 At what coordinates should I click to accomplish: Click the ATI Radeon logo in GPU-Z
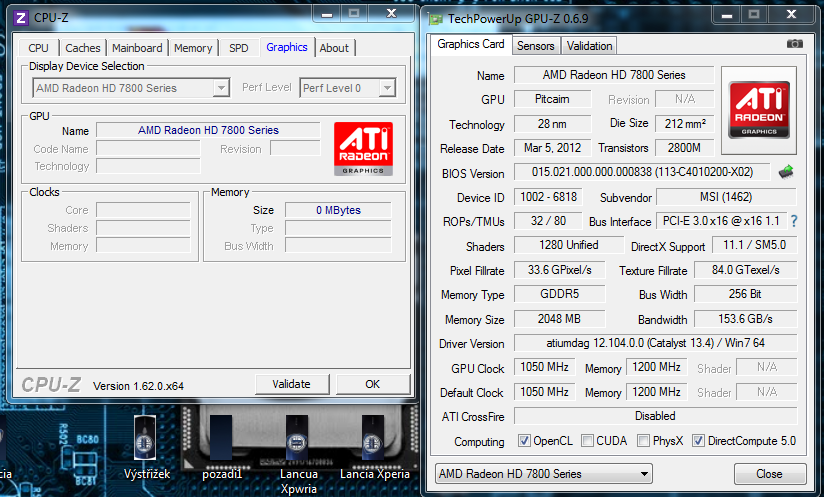coord(759,110)
